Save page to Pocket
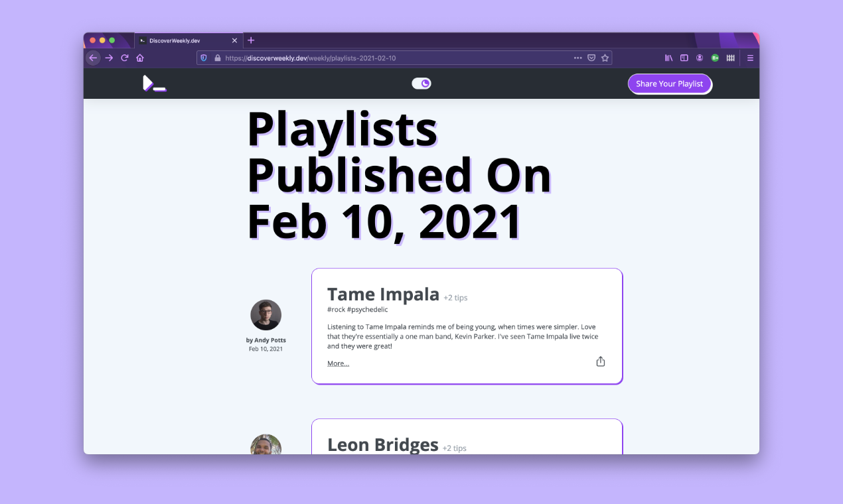This screenshot has width=843, height=504. tap(591, 58)
